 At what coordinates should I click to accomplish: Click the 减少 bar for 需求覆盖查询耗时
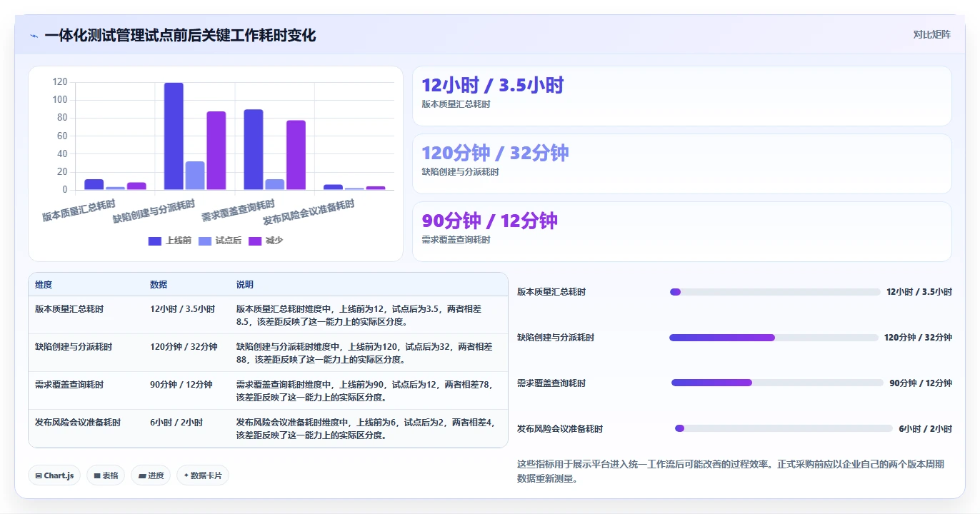point(296,155)
